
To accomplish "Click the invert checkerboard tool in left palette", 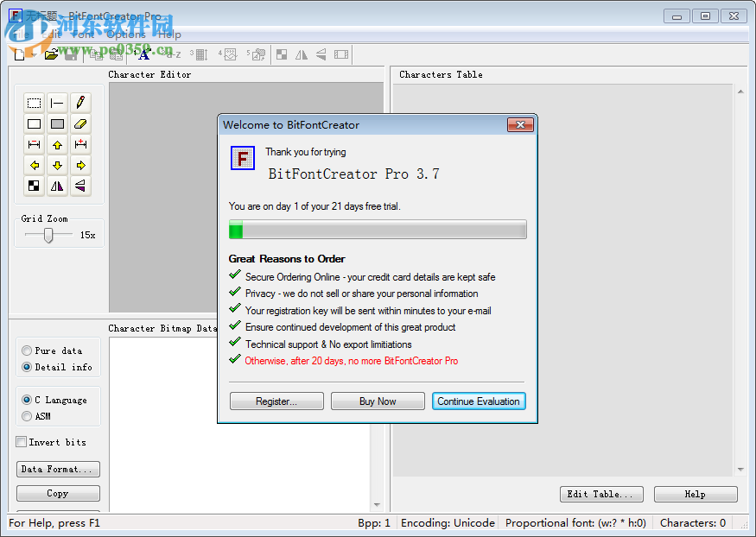I will pyautogui.click(x=34, y=186).
